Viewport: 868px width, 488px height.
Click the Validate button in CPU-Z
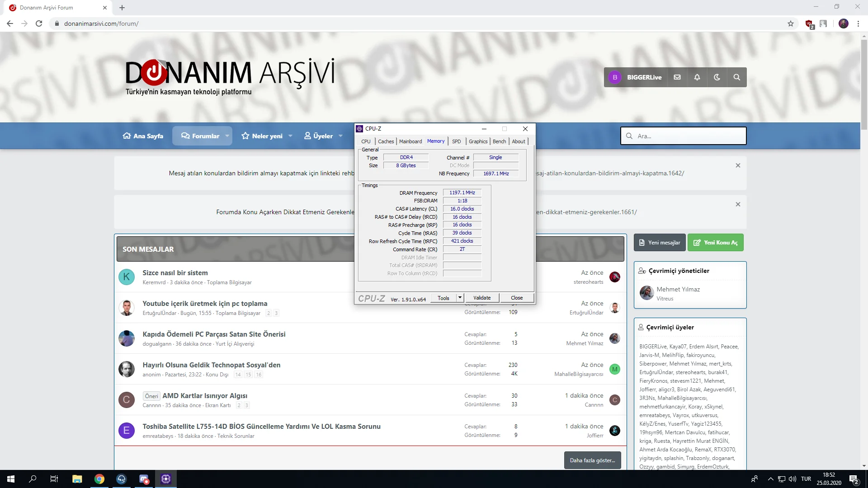(x=481, y=298)
